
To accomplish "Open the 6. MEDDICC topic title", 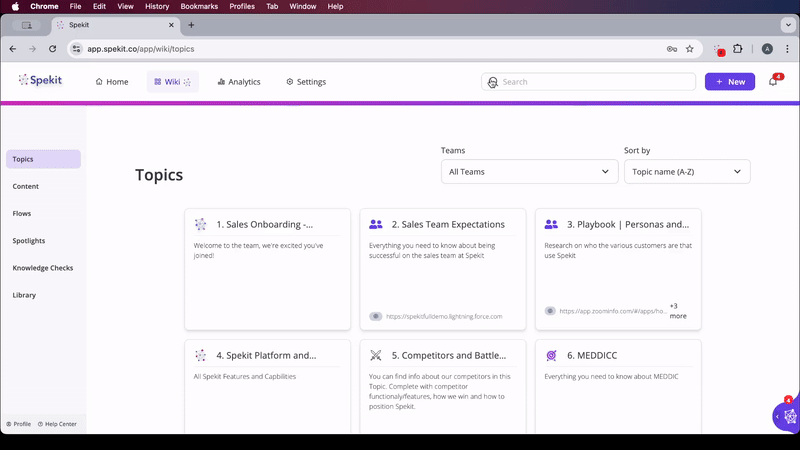I will click(x=592, y=356).
